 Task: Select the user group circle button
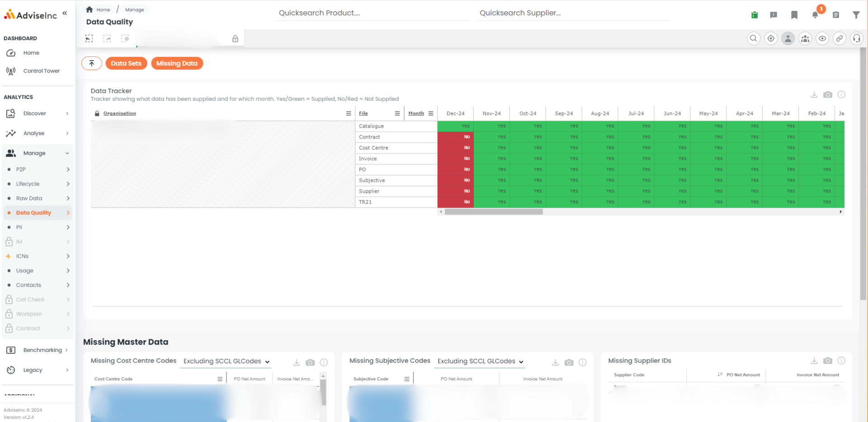tap(805, 38)
